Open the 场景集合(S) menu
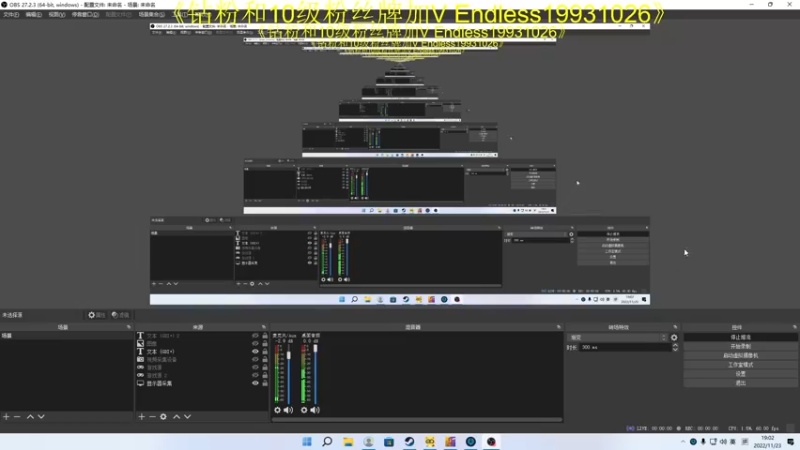800x450 pixels. [x=152, y=15]
